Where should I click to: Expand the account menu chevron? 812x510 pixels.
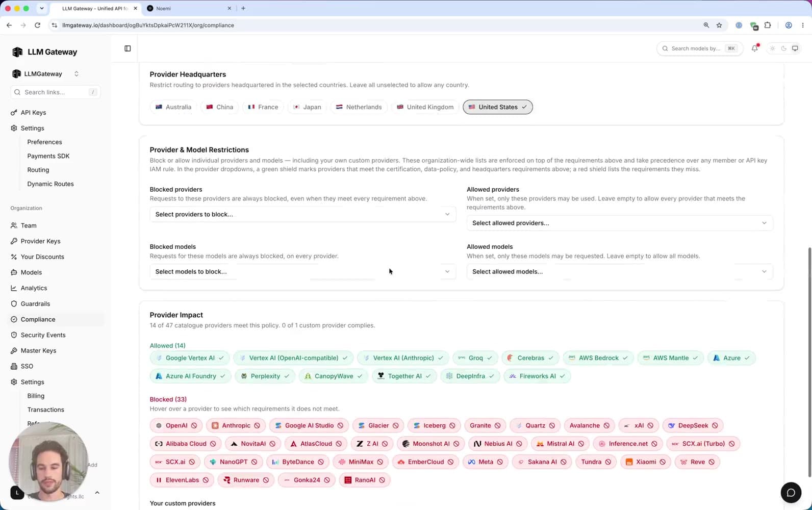(x=97, y=493)
